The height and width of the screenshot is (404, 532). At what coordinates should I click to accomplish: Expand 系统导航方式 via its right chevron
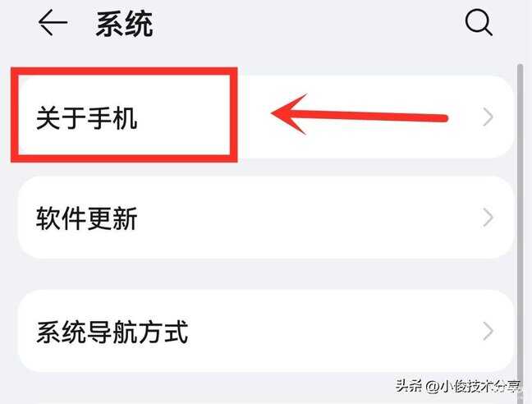point(488,332)
